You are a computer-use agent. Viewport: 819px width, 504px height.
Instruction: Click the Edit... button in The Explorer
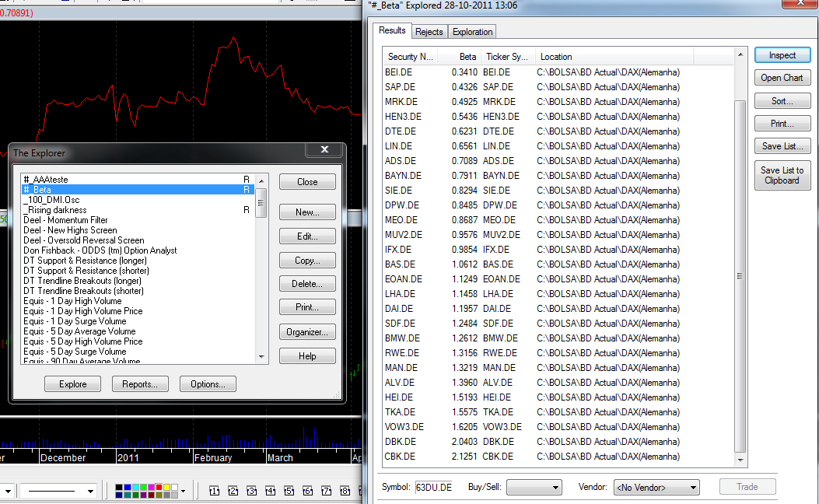click(x=307, y=236)
